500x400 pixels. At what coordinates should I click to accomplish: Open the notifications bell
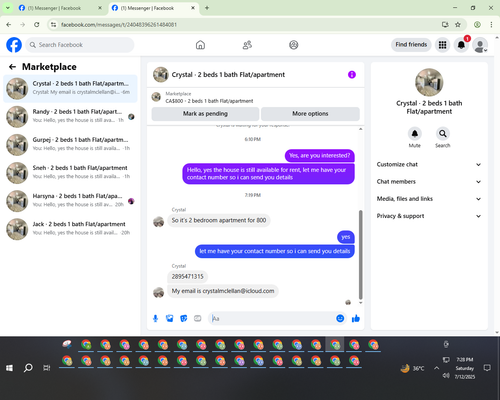coord(461,45)
